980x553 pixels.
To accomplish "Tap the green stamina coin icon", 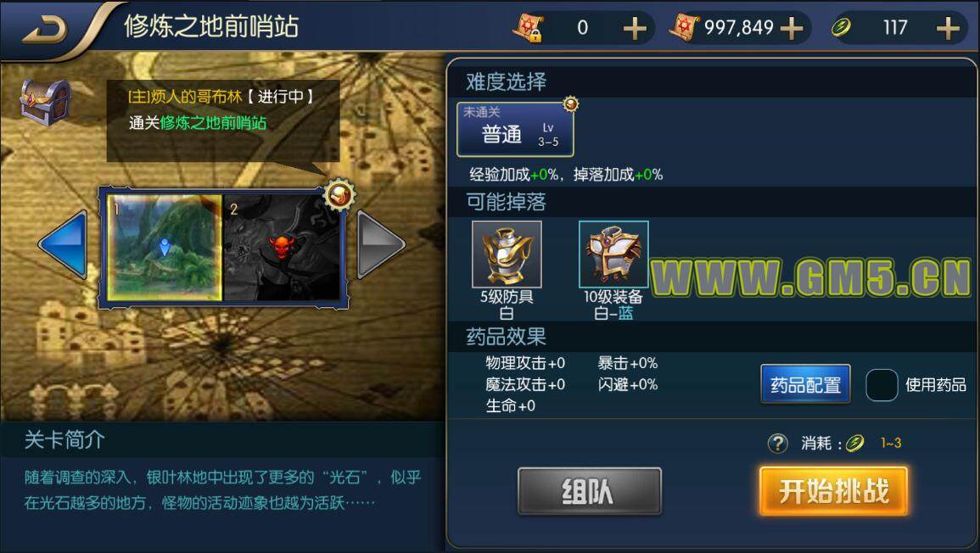I will [x=842, y=27].
